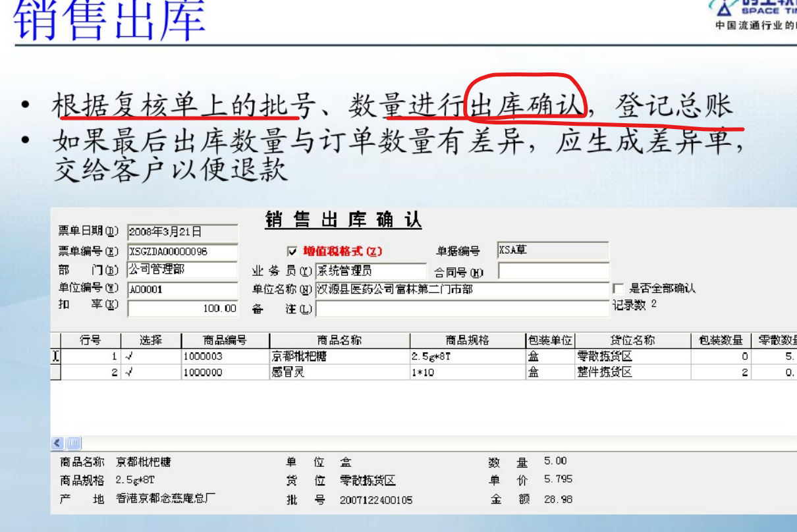Click the 选择 column header
This screenshot has width=797, height=532.
point(151,340)
